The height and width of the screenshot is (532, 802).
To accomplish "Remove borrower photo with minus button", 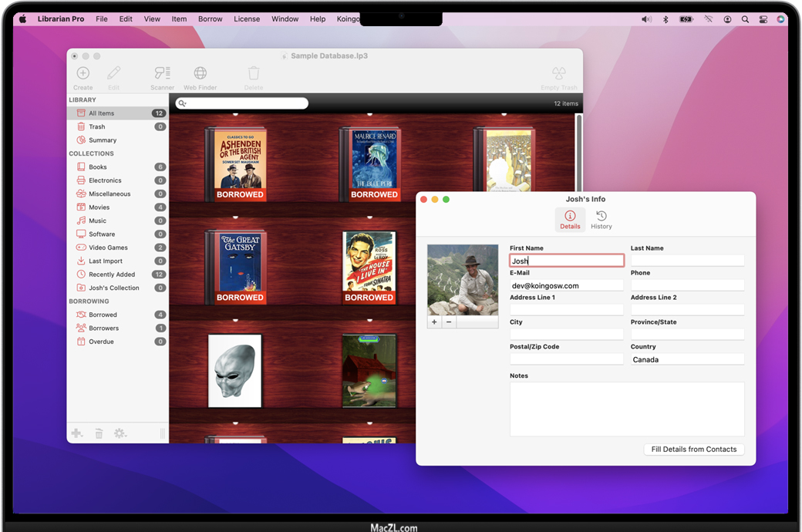I will click(x=449, y=322).
